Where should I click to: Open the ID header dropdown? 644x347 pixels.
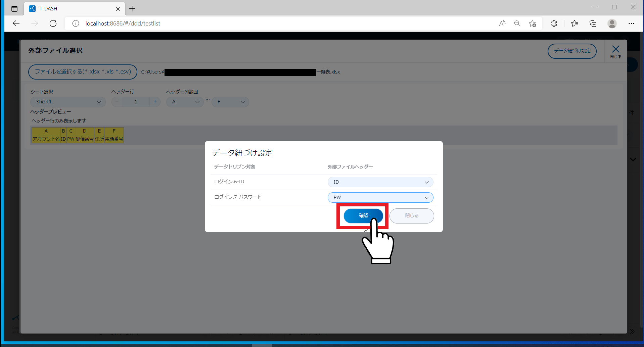tap(380, 182)
